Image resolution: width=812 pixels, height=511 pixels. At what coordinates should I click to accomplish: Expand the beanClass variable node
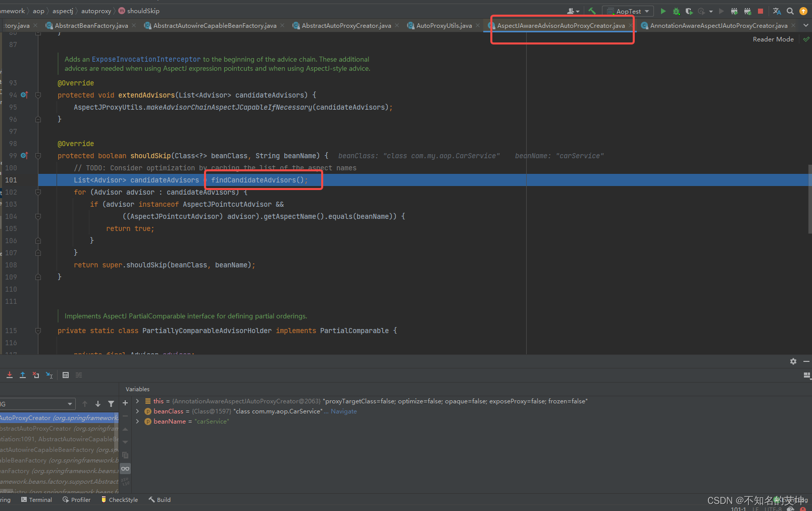click(137, 411)
